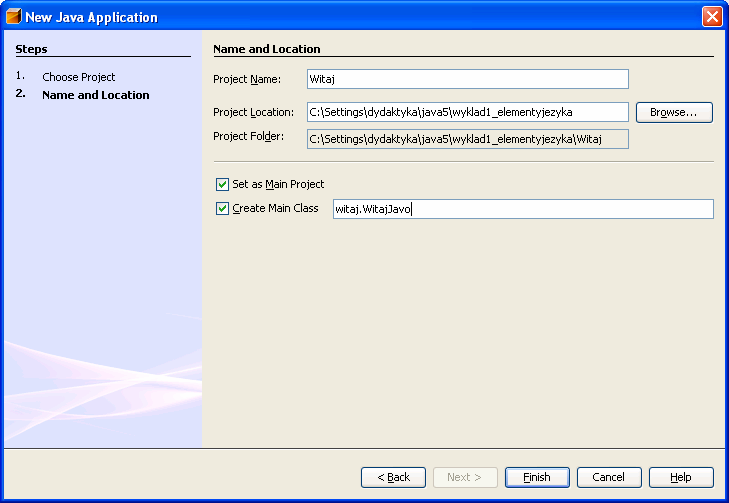Click the Project Location: label
Viewport: 729px width, 503px height.
(x=253, y=113)
